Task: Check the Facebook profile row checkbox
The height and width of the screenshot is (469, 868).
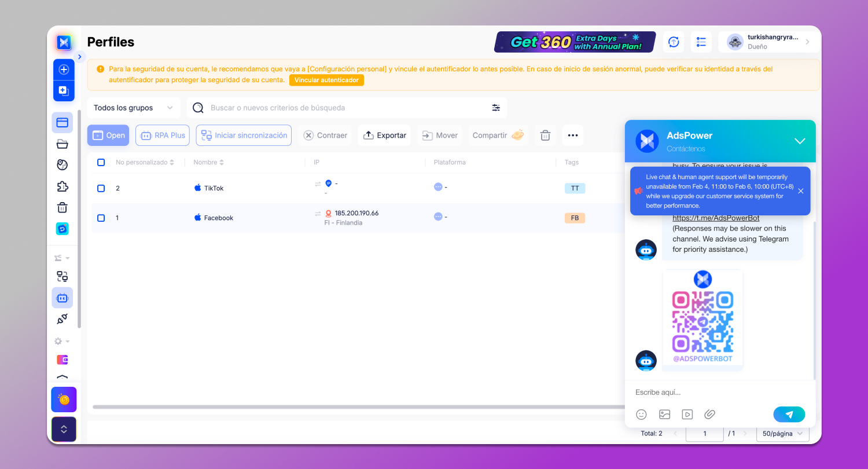Action: coord(101,218)
